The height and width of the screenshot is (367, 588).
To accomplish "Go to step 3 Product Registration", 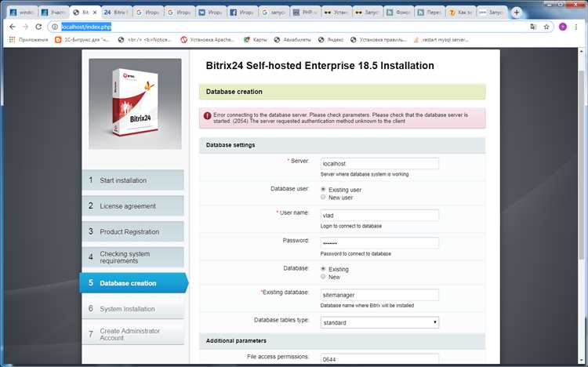I will pos(132,231).
